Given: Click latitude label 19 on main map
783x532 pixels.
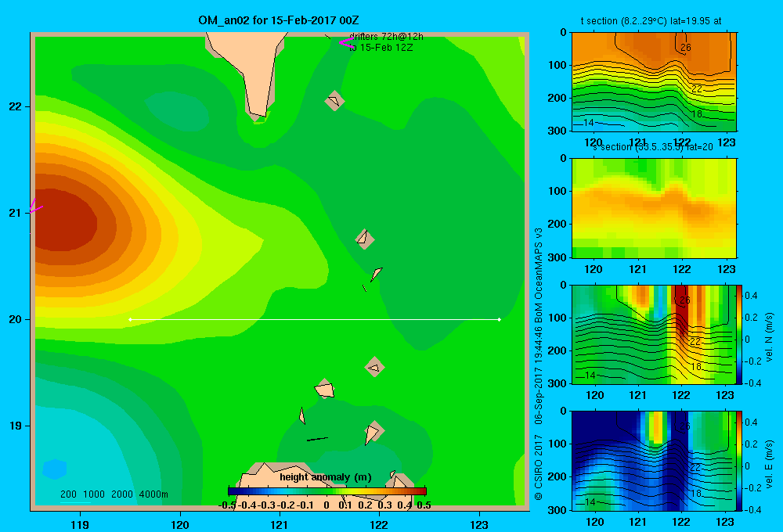Looking at the screenshot, I should pyautogui.click(x=15, y=426).
